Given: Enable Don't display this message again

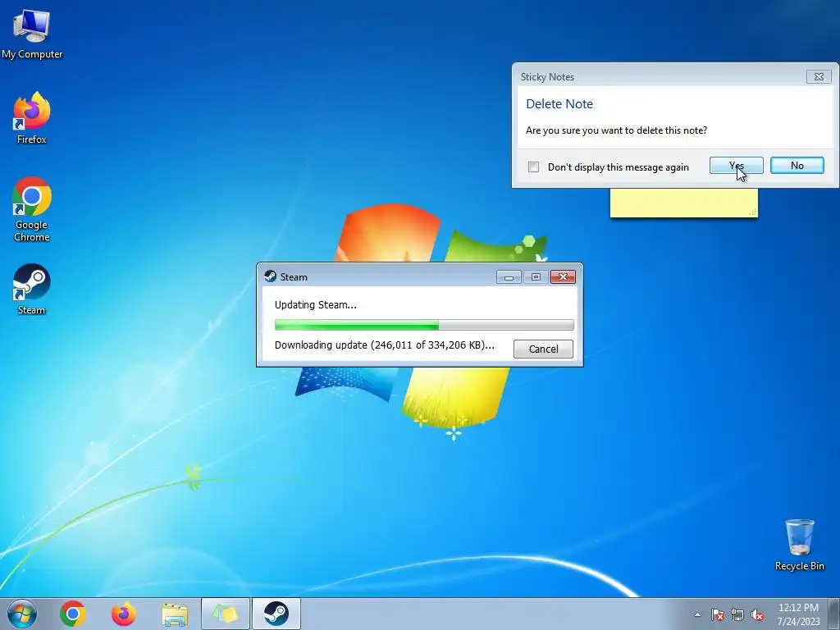Looking at the screenshot, I should (533, 167).
